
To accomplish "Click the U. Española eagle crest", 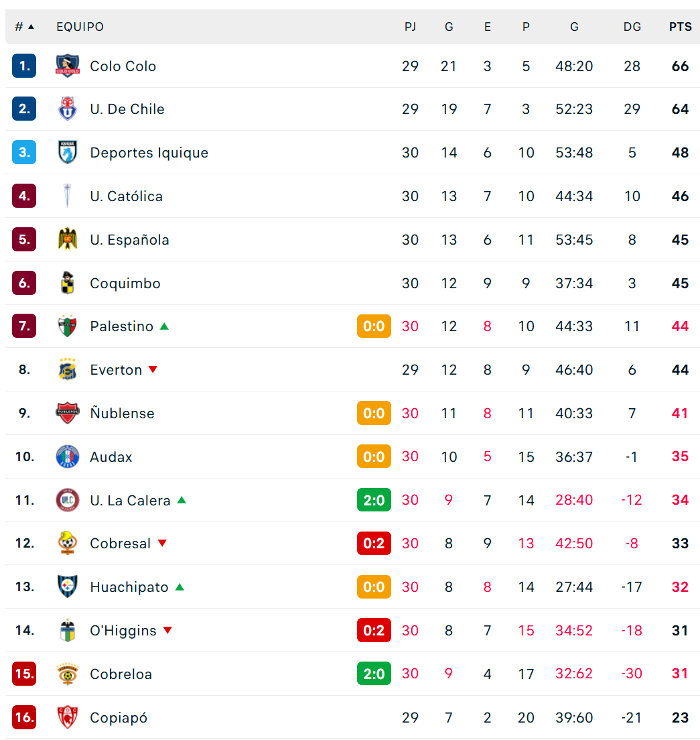I will [x=68, y=239].
